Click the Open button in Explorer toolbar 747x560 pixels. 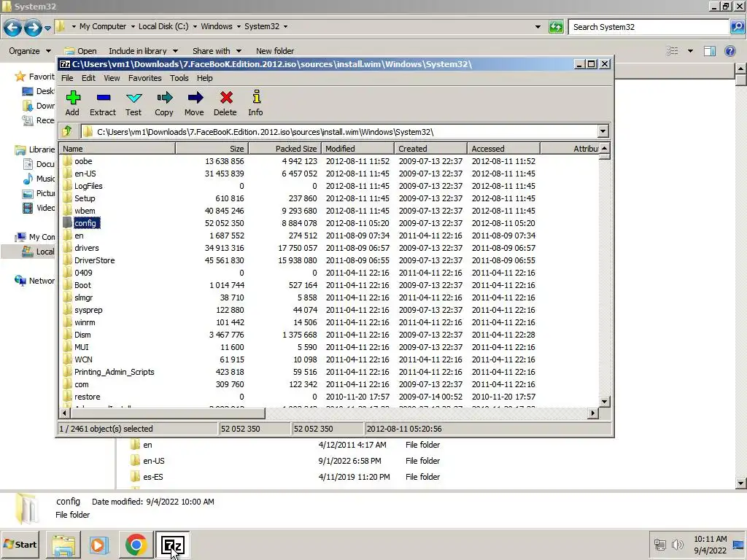click(80, 51)
